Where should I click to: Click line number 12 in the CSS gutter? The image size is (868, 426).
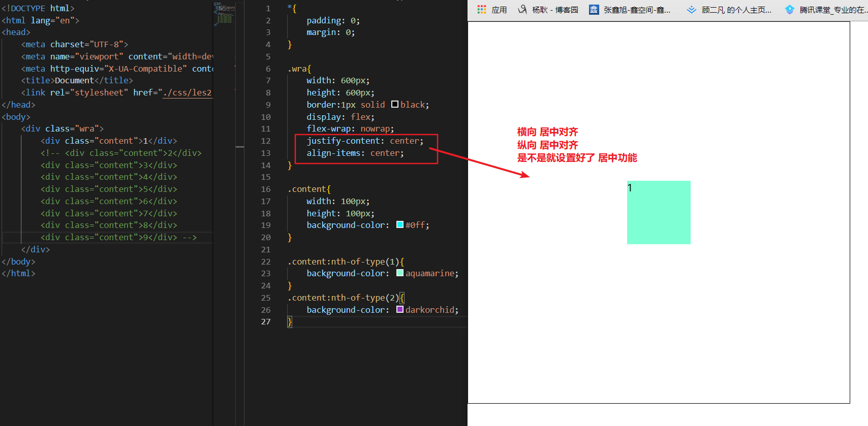[266, 141]
